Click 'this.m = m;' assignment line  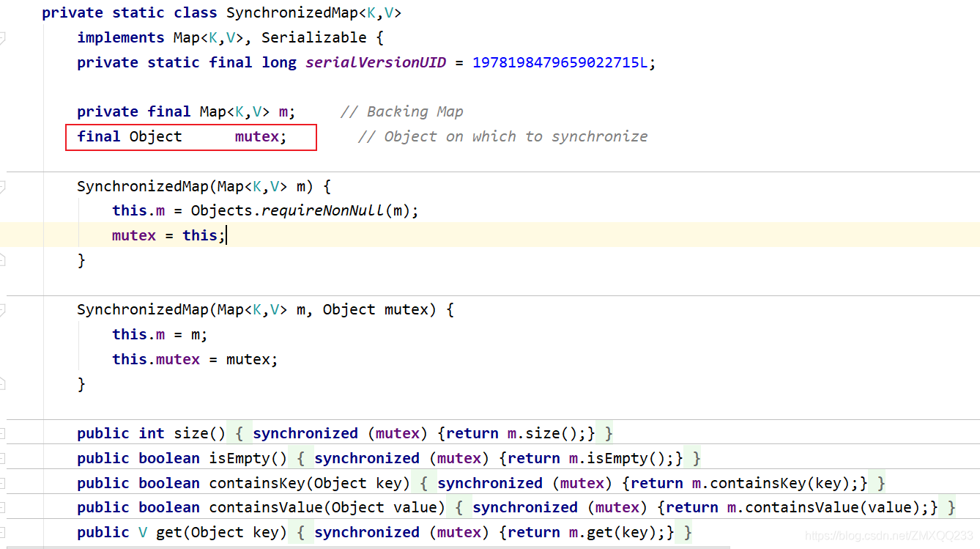tap(160, 334)
